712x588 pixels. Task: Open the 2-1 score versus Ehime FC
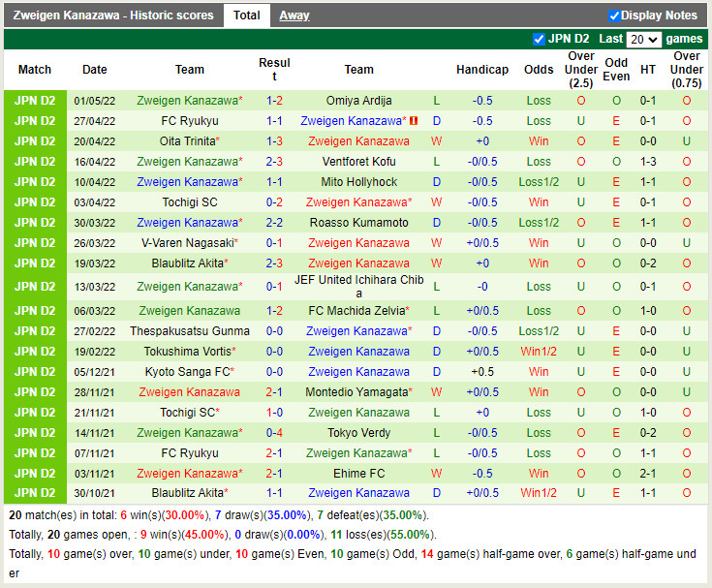274,474
